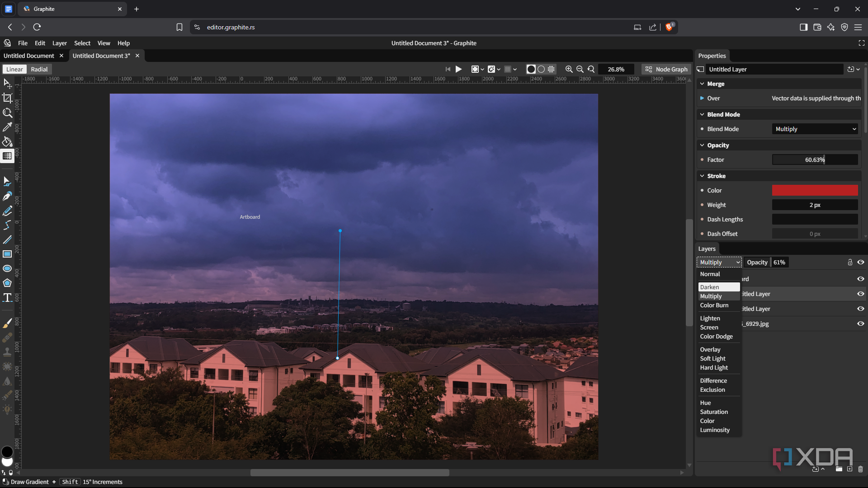
Task: Select the Line tool
Action: [x=7, y=239]
